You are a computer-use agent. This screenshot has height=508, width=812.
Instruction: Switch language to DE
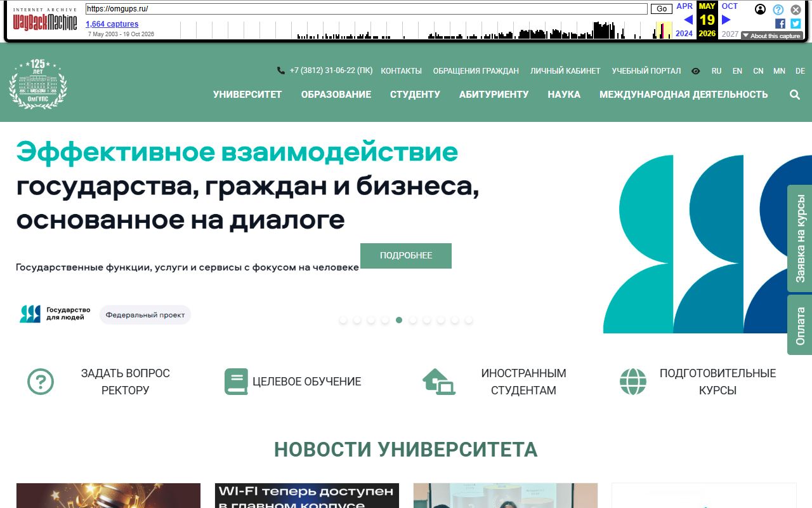pyautogui.click(x=800, y=71)
